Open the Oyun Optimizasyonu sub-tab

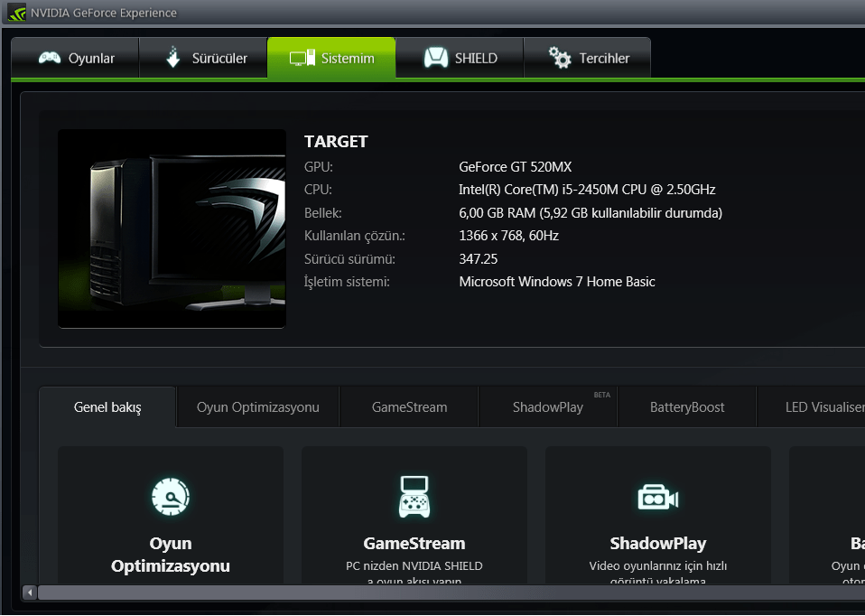pos(257,407)
